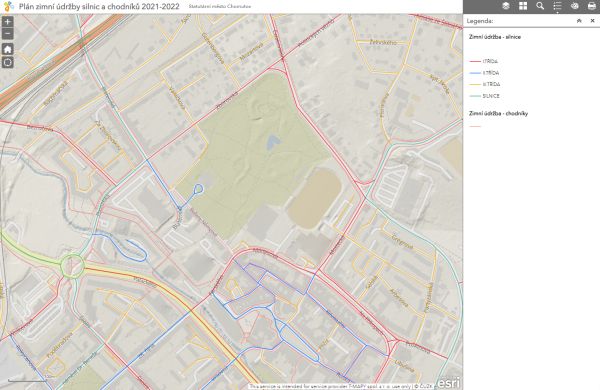This screenshot has width=600, height=390.
Task: Return map to home extent
Action: 8,49
